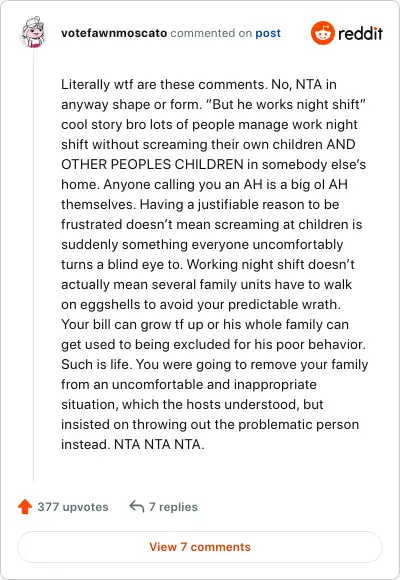Viewport: 400px width, 580px height.
Task: Open the votefawnmoscato username profile
Action: click(114, 33)
